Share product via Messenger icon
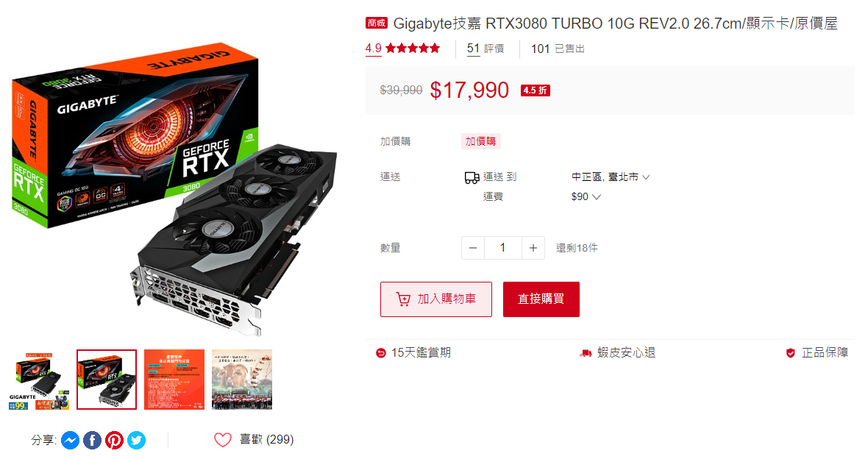868x459 pixels. (71, 440)
